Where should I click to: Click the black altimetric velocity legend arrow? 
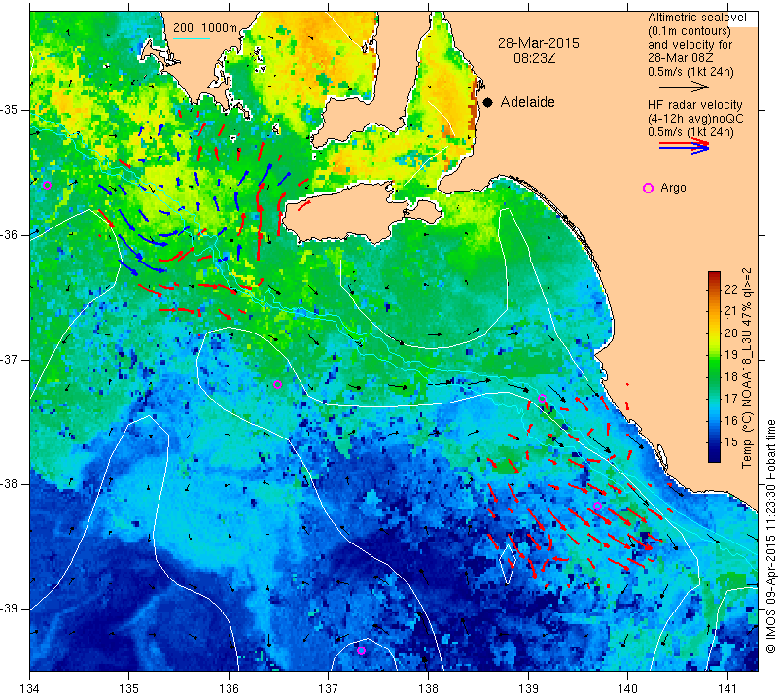coord(684,87)
